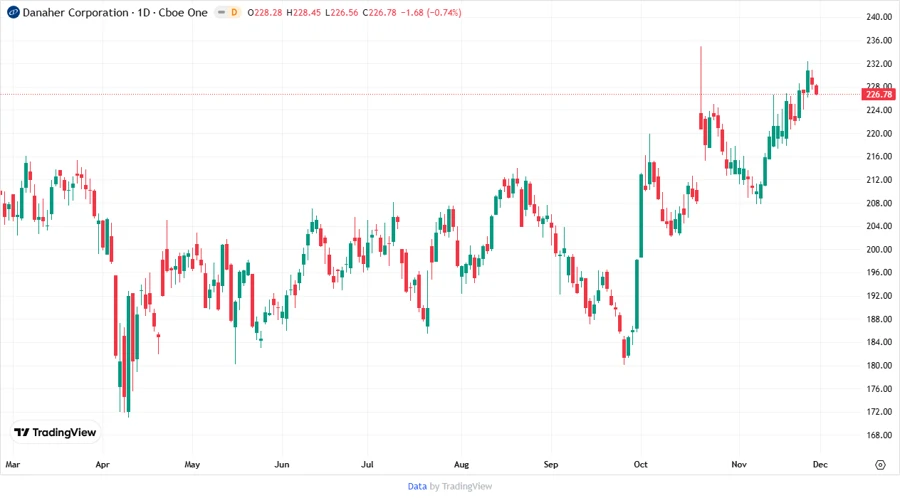Click the change value -1.68 (-0.74%)
This screenshot has width=900, height=498.
[x=431, y=13]
